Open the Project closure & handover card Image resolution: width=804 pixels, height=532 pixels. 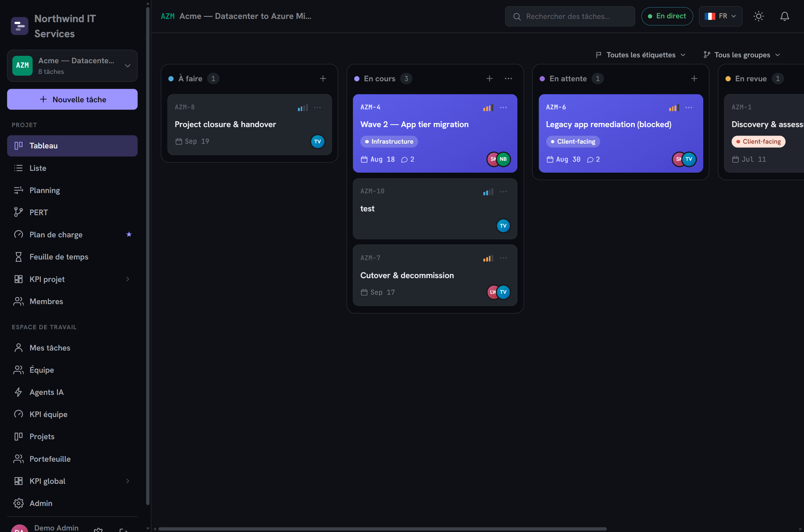[249, 124]
